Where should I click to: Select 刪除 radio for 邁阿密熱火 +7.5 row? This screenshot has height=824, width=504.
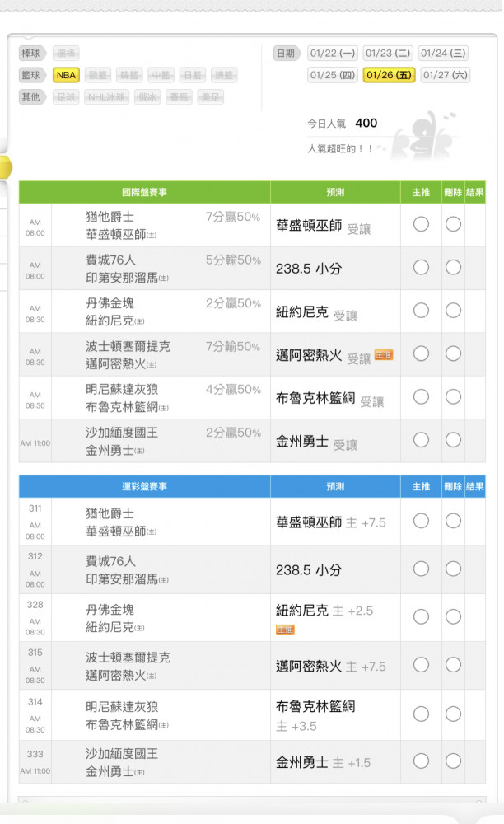[x=453, y=665]
